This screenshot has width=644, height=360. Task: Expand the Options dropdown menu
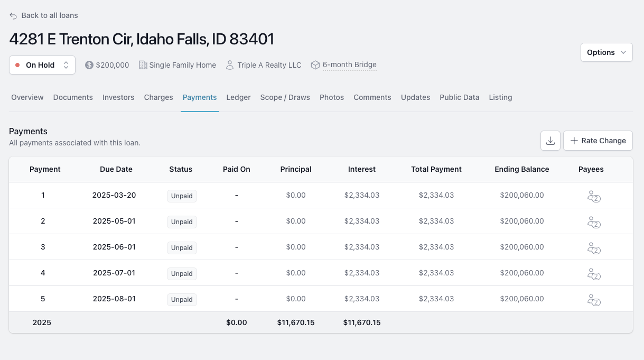pyautogui.click(x=606, y=52)
